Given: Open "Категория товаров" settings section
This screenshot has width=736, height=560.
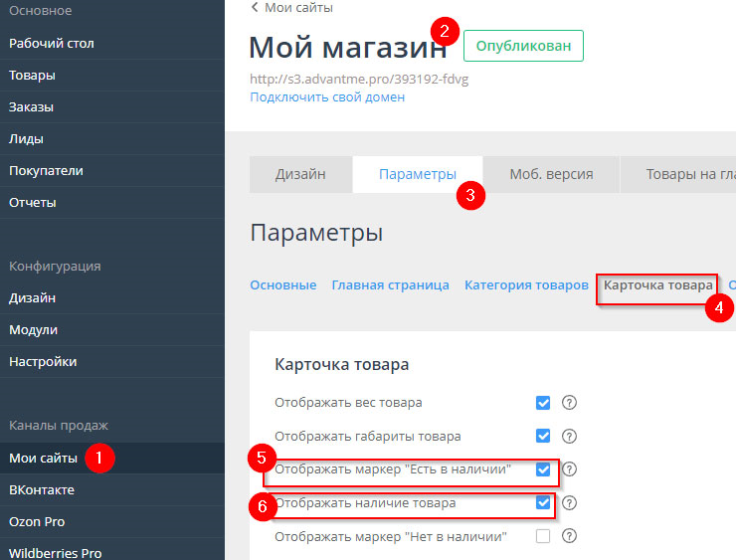Looking at the screenshot, I should tap(526, 284).
